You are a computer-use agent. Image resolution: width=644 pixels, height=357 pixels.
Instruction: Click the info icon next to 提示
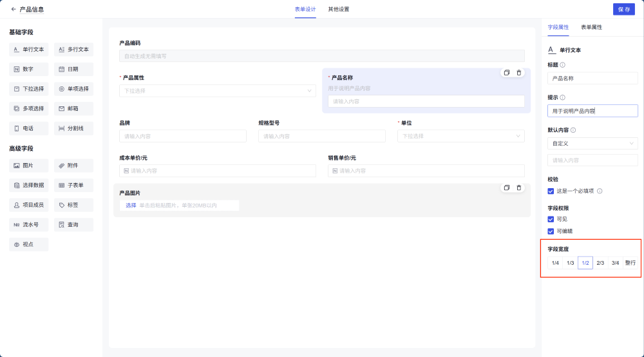(563, 97)
